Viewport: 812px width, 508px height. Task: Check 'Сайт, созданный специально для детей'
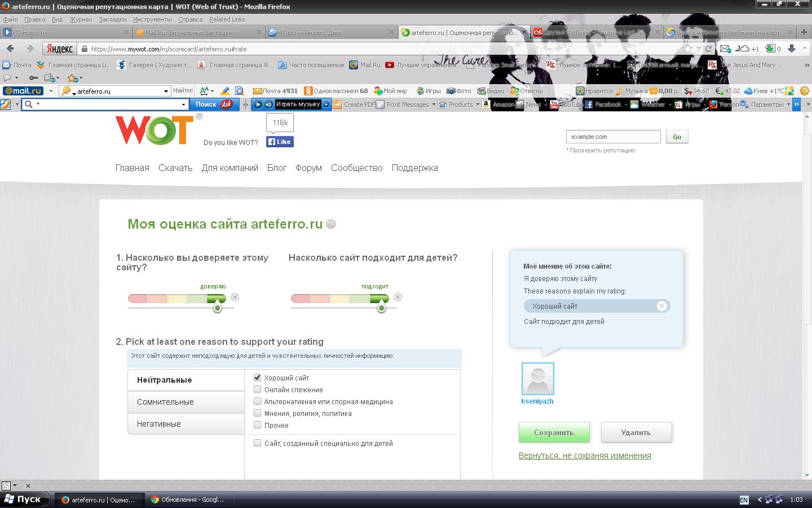tap(257, 443)
